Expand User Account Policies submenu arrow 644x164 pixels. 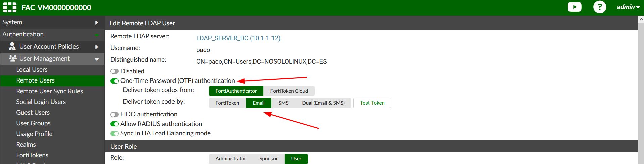click(97, 47)
